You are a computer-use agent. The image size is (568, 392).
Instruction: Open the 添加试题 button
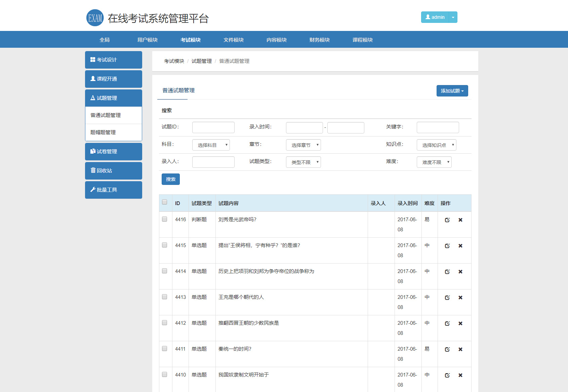click(452, 90)
